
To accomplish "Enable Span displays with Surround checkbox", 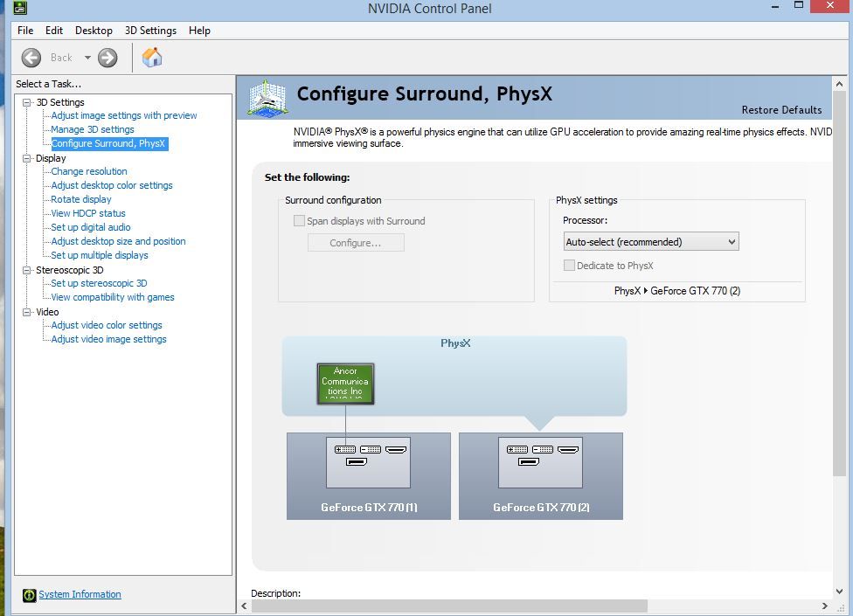I will coord(300,222).
